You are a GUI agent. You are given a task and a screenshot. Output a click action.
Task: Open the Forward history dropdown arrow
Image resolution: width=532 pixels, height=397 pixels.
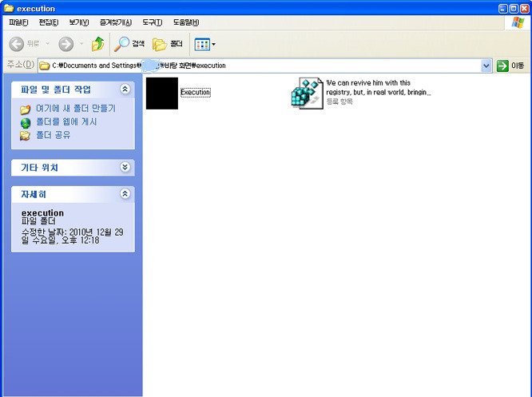pyautogui.click(x=81, y=44)
